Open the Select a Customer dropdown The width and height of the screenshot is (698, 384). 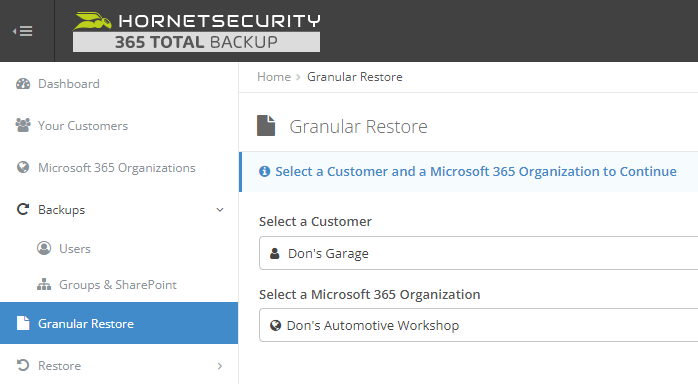click(x=479, y=253)
